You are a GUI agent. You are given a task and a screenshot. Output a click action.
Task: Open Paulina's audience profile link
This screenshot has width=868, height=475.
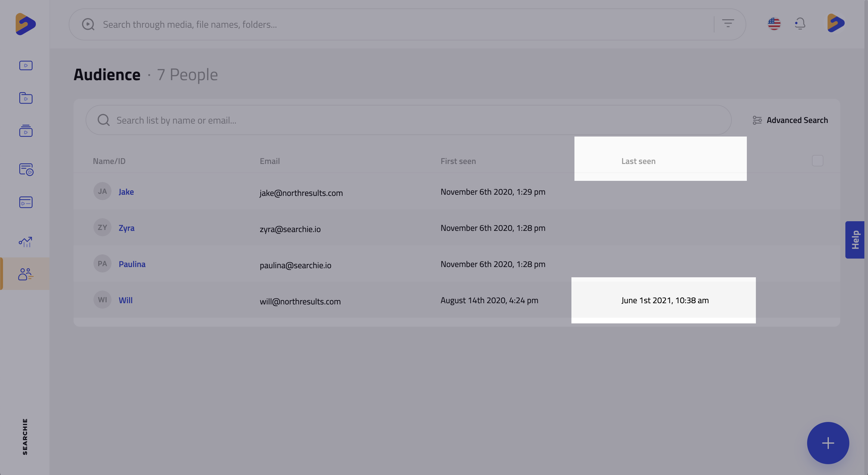pos(132,264)
